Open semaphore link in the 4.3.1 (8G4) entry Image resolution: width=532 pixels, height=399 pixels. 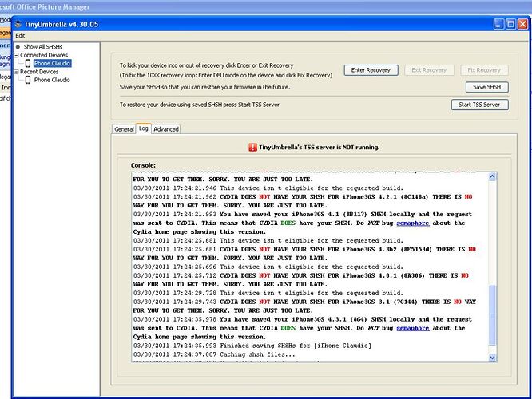click(x=412, y=328)
